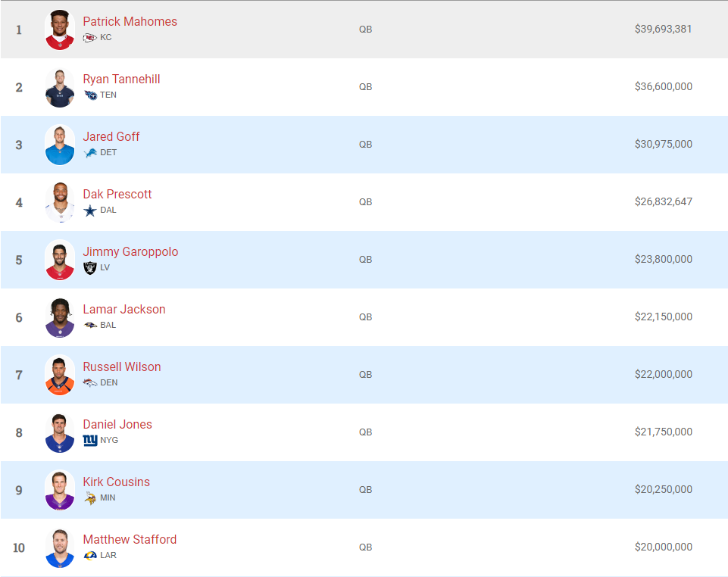
Task: Open Jimmy Garoppolo's profile link
Action: pyautogui.click(x=130, y=252)
